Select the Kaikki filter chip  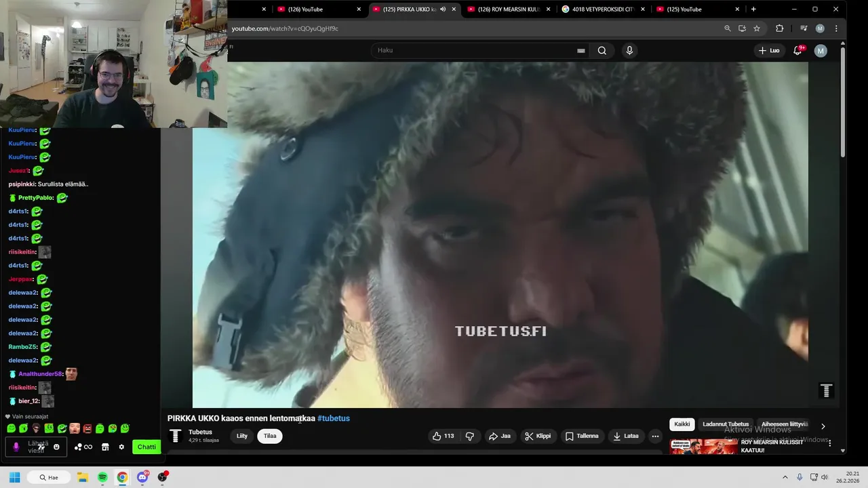682,424
